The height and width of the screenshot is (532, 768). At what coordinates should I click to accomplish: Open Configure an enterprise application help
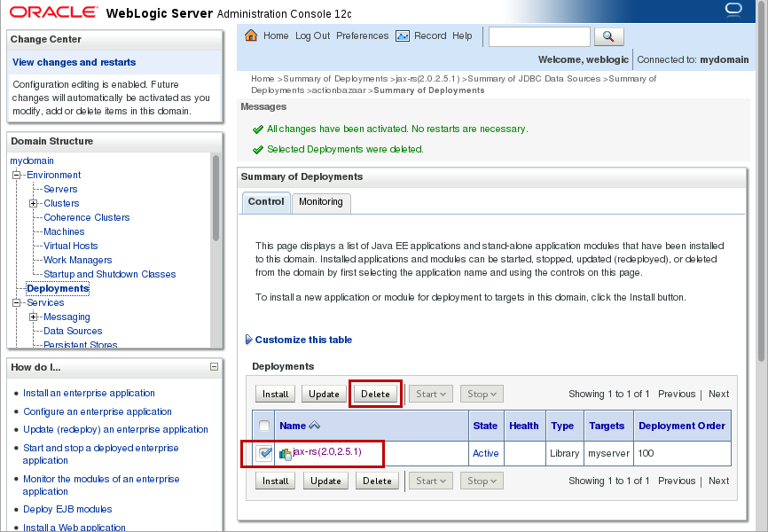(98, 411)
